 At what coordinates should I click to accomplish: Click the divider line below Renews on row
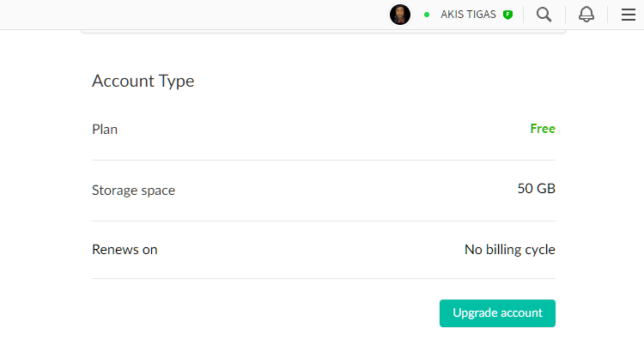click(x=324, y=278)
